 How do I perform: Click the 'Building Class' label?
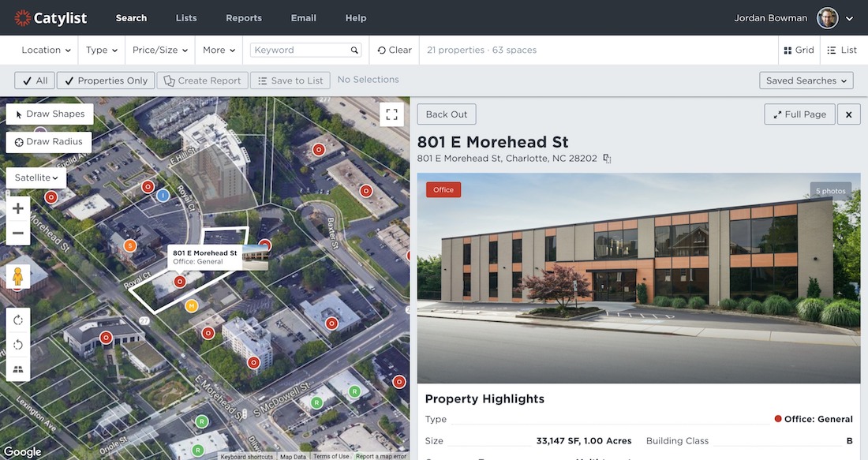677,441
